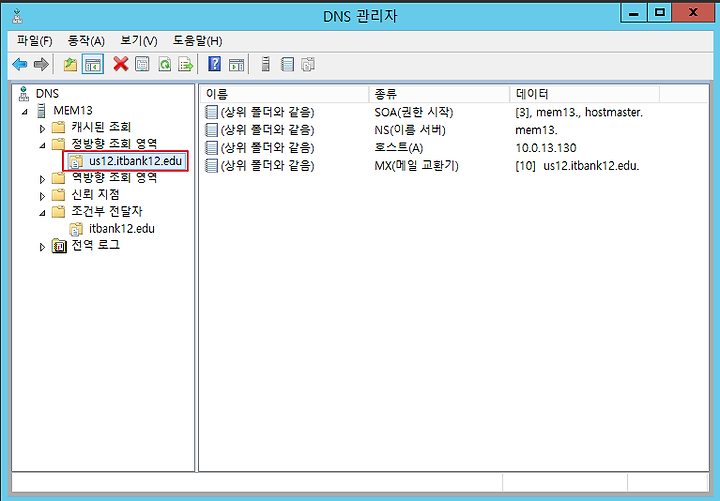Sort by the 데이터 column header
Viewport: 720px width, 501px height.
point(585,94)
